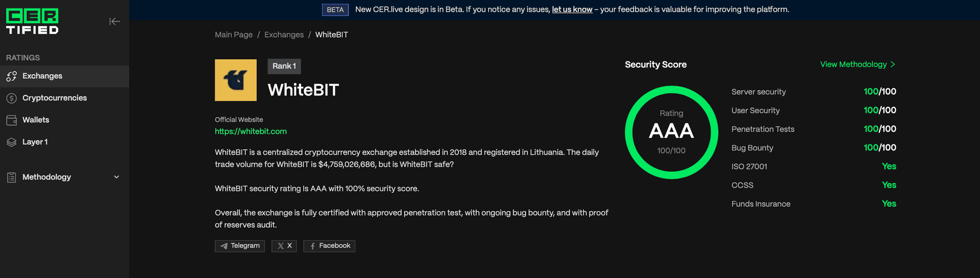Click the WhiteBIT exchange logo

click(x=235, y=80)
